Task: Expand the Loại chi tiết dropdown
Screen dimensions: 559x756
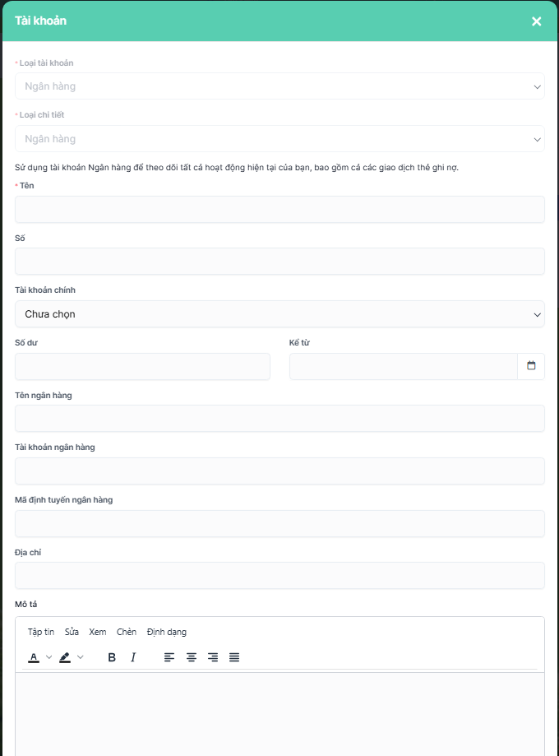Action: click(279, 139)
